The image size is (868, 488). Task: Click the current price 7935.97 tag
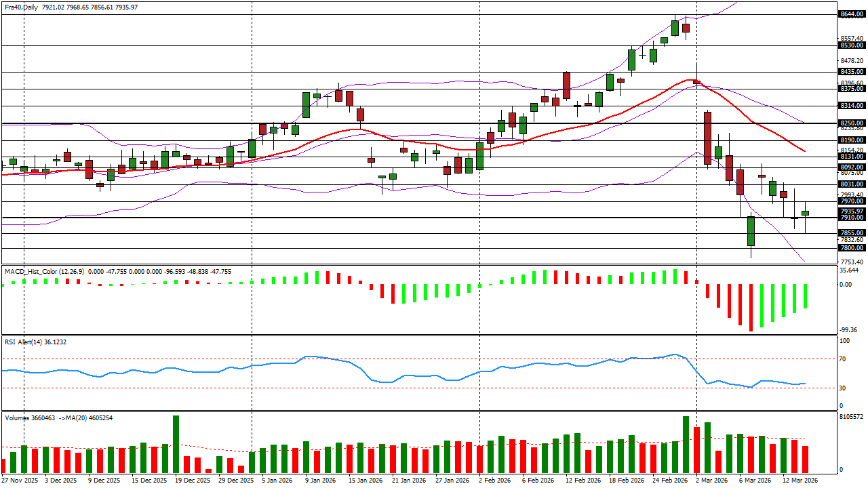pyautogui.click(x=851, y=211)
